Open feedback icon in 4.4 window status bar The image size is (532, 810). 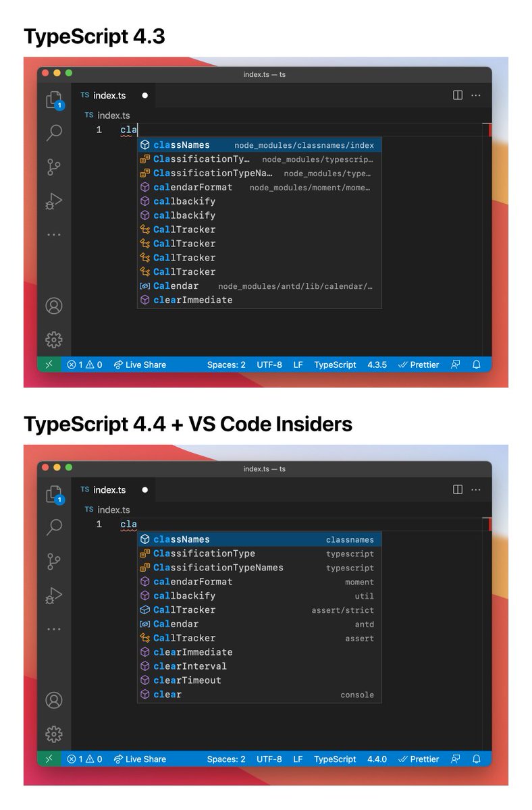pyautogui.click(x=456, y=759)
